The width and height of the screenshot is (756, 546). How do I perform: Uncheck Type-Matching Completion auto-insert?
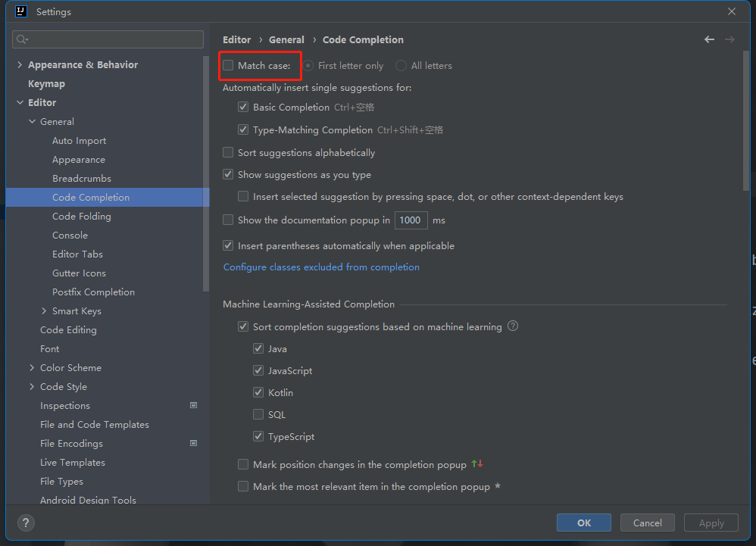243,129
